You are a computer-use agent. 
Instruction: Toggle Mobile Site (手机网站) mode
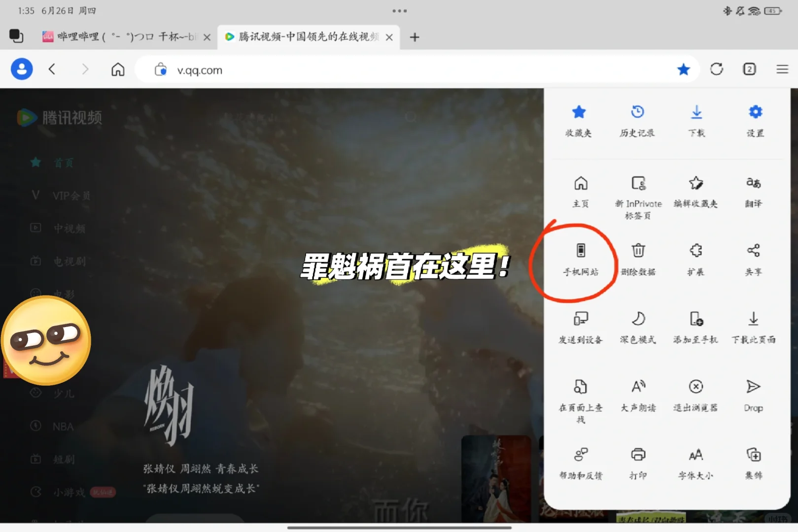click(581, 259)
